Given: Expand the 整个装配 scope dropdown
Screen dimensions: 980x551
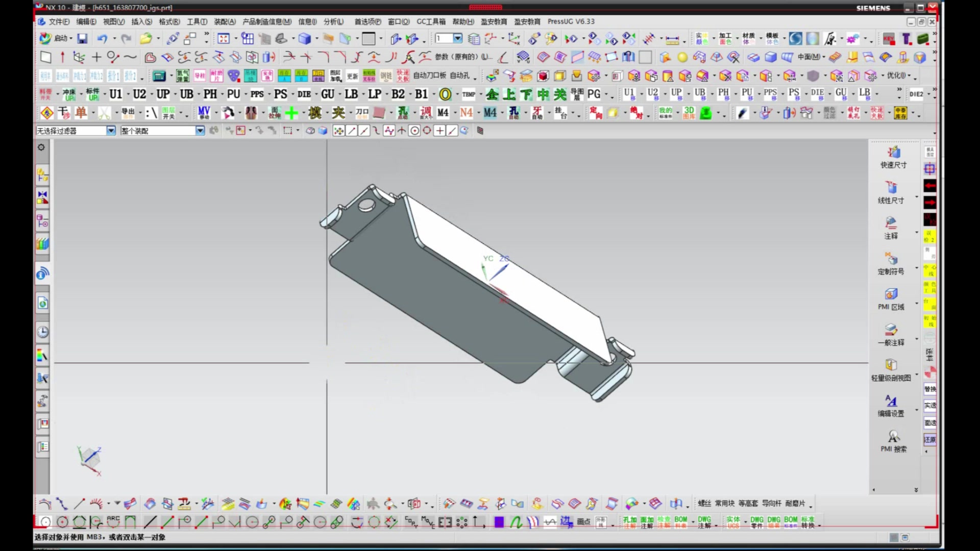Looking at the screenshot, I should tap(200, 131).
